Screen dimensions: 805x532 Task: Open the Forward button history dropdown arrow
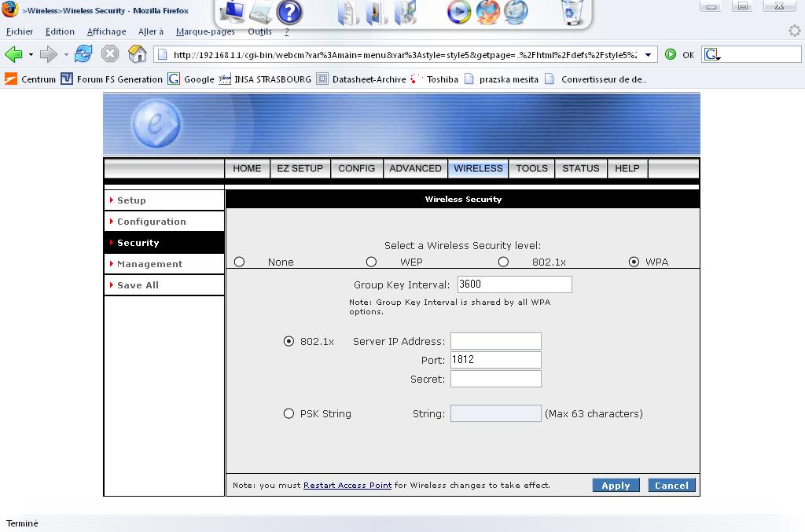66,54
